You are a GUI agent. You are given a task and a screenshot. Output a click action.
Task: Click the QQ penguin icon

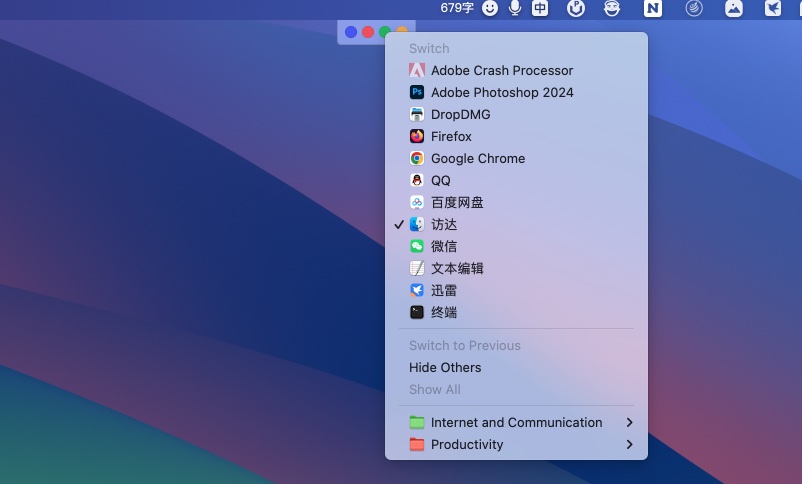point(417,180)
